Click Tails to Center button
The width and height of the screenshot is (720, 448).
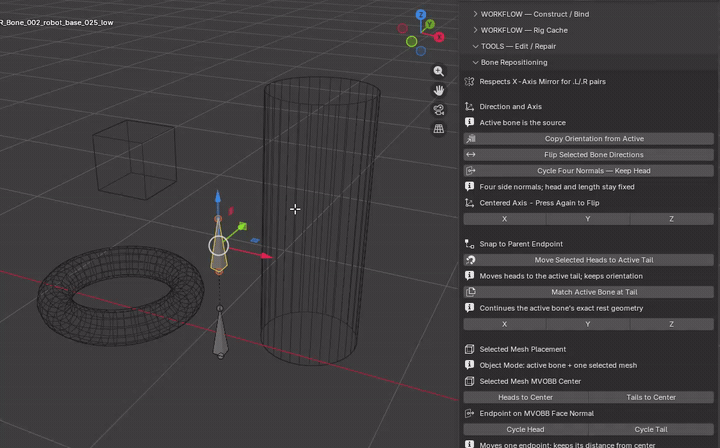[651, 398]
